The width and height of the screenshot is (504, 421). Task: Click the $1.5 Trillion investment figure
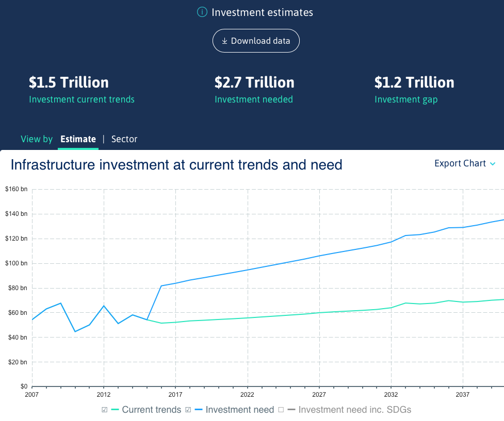tap(69, 82)
